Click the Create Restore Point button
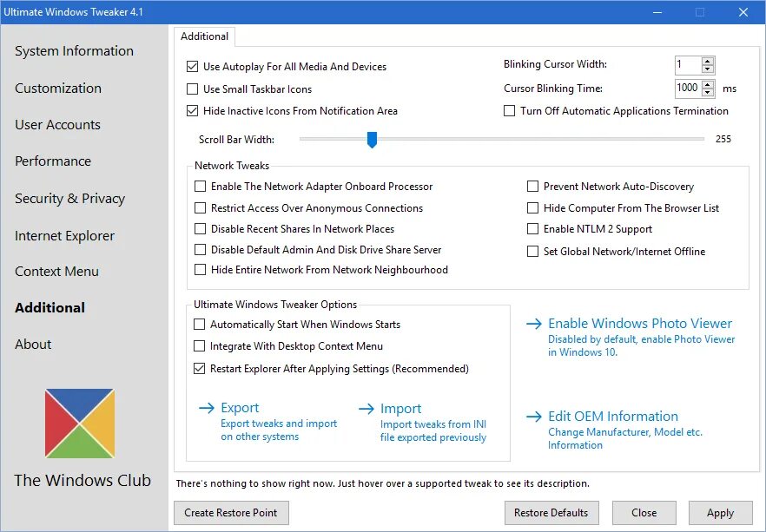 tap(230, 513)
